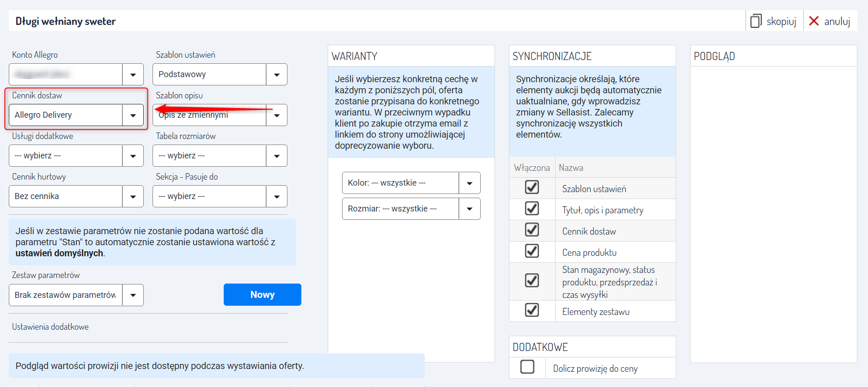Click the 'Dolicz prowizję do ceny' label
Image resolution: width=868 pixels, height=387 pixels.
(x=595, y=369)
